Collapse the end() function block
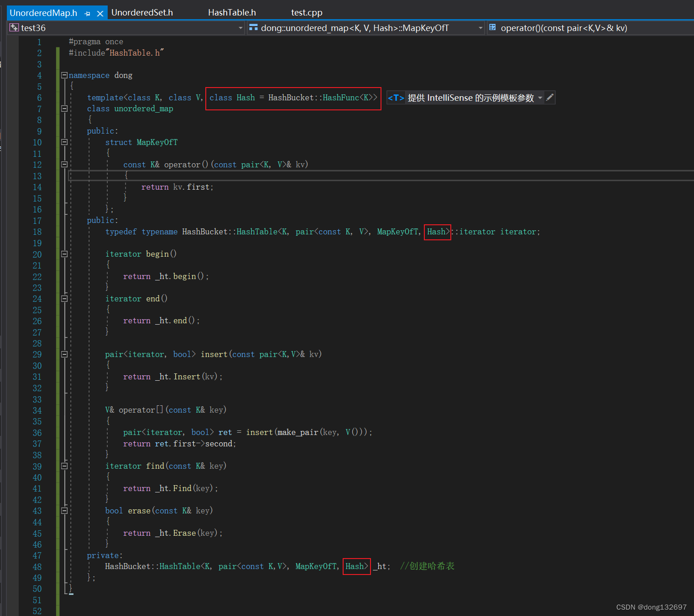 [64, 299]
